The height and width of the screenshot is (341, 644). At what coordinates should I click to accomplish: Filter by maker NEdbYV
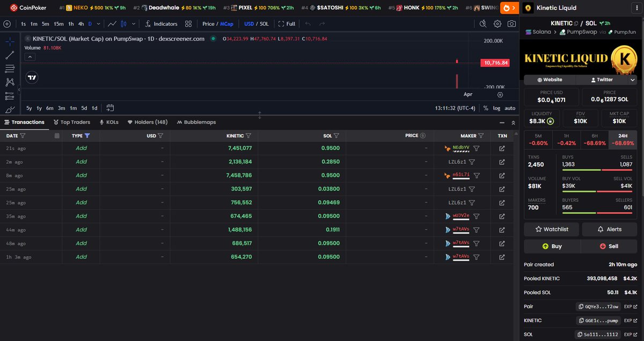click(477, 148)
